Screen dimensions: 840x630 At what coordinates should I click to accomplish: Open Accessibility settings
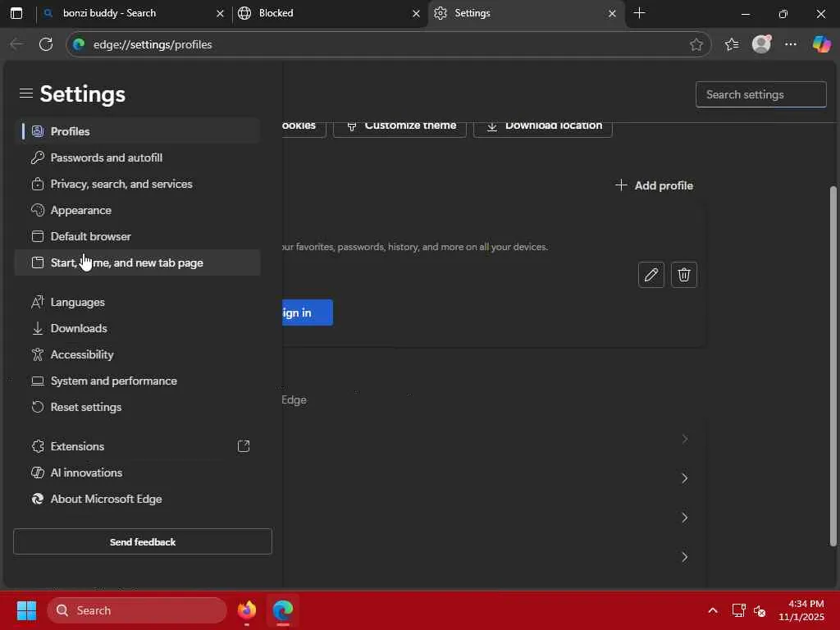point(137,354)
